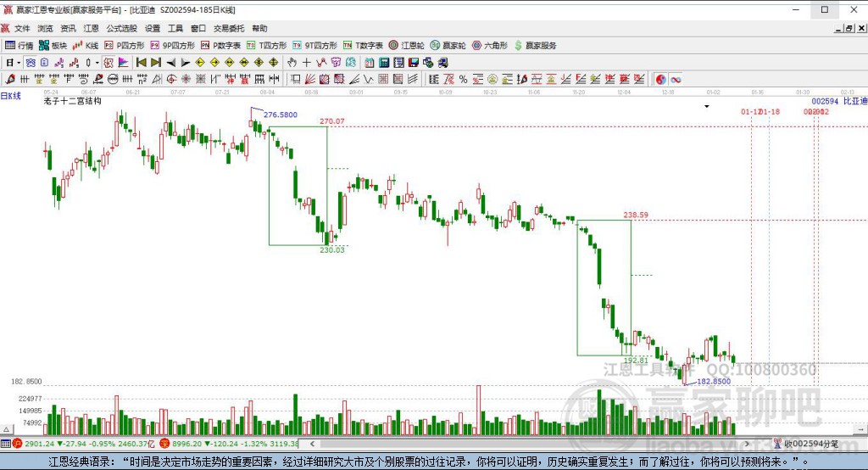The width and height of the screenshot is (868, 470).
Task: Restore the inner chart child window
Action: 849,28
